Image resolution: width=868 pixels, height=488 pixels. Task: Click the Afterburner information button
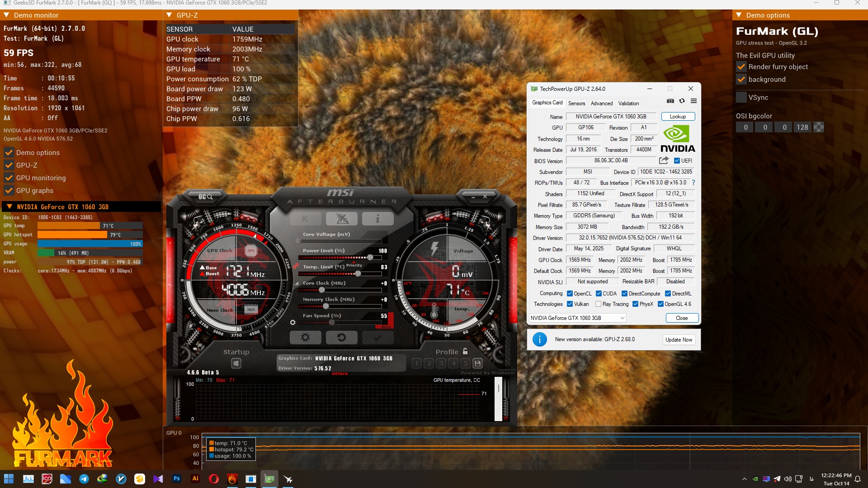[377, 219]
